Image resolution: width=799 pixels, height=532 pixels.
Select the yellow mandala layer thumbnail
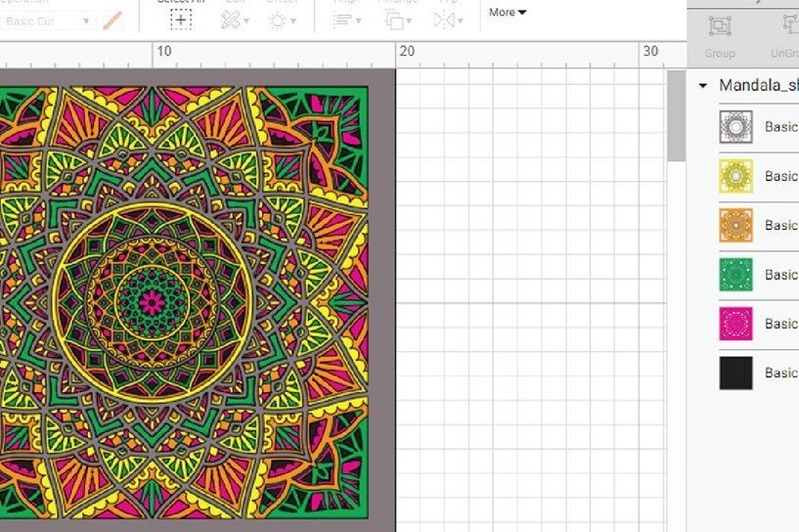click(736, 176)
